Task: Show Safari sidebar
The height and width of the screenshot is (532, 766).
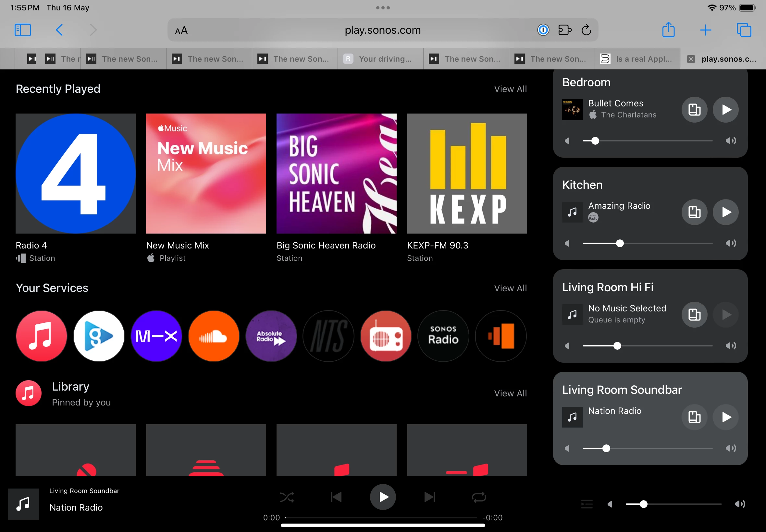Action: pyautogui.click(x=23, y=30)
